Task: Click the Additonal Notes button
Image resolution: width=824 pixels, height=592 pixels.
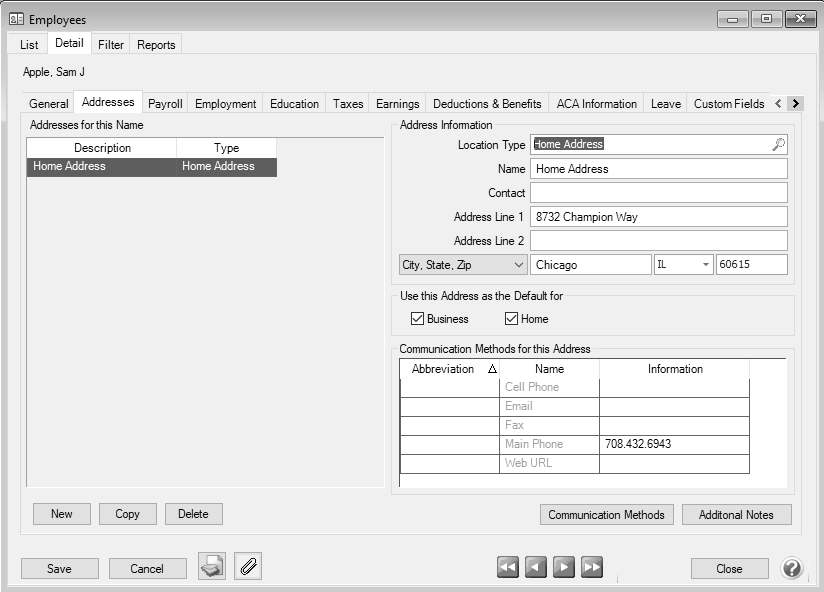Action: pyautogui.click(x=736, y=515)
